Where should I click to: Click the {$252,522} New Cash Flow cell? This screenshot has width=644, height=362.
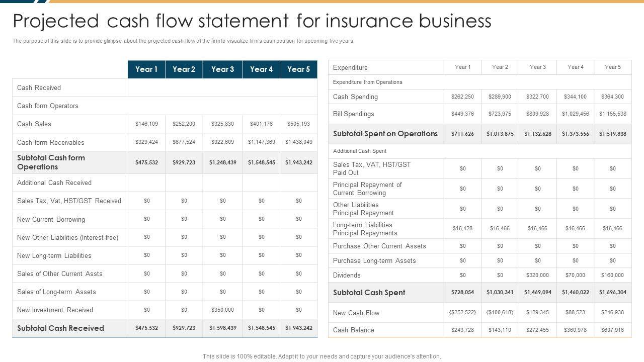(462, 312)
